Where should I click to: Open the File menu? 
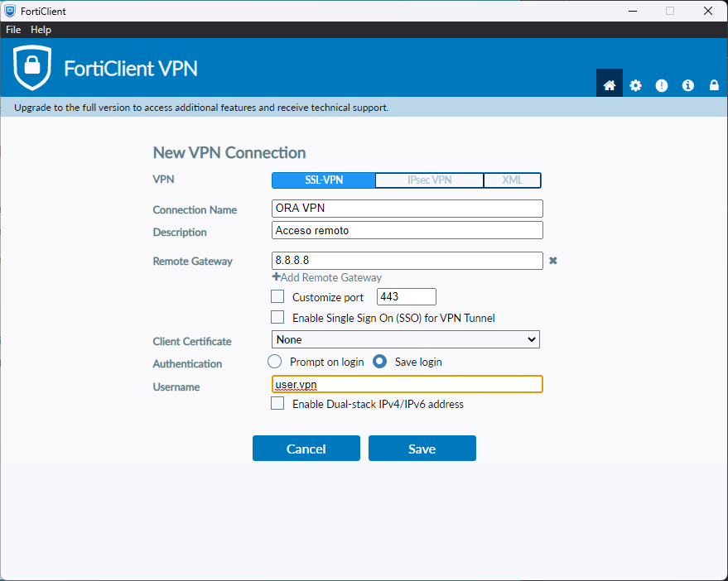click(13, 30)
